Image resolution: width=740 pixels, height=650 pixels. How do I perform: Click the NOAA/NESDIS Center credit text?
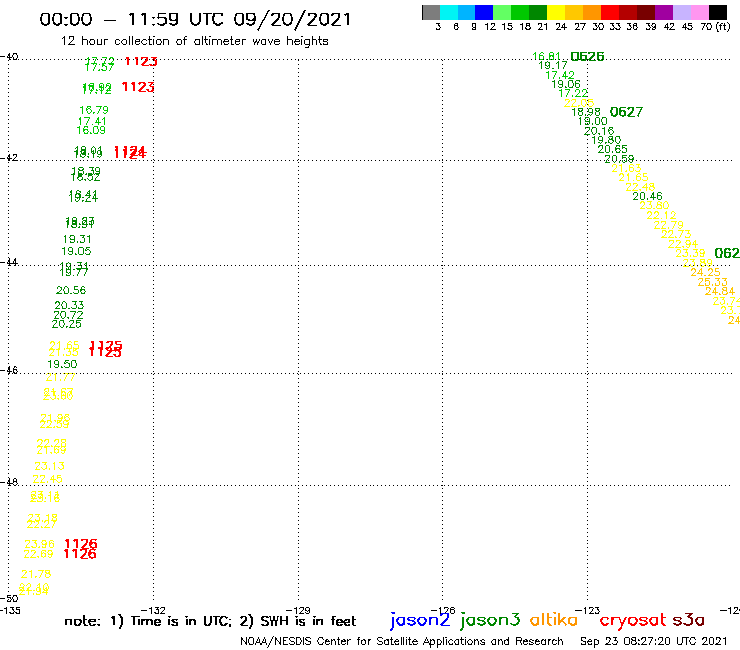click(x=402, y=641)
